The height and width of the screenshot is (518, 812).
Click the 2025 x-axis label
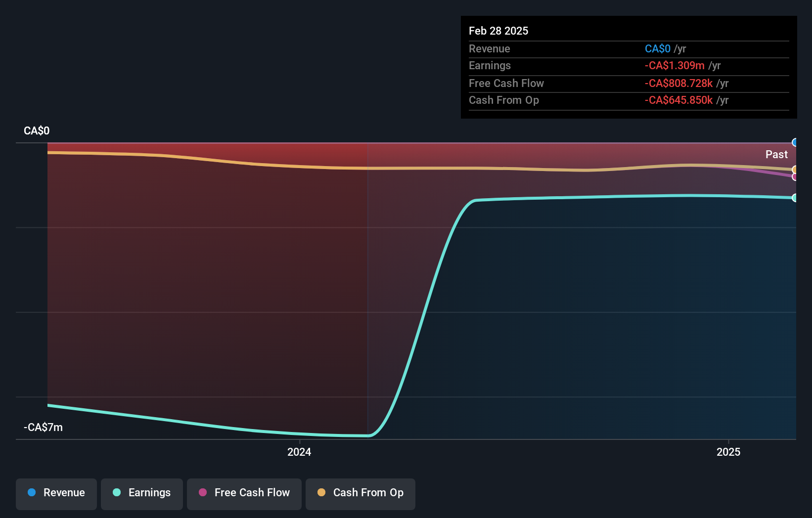tap(728, 452)
